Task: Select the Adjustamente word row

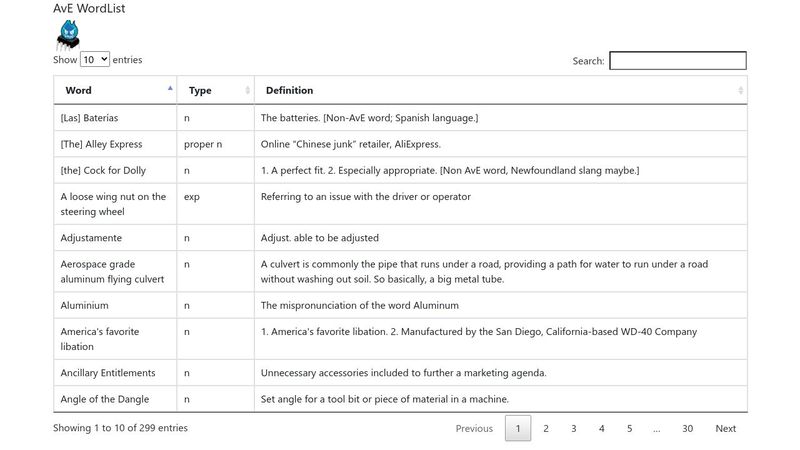Action: pyautogui.click(x=92, y=238)
